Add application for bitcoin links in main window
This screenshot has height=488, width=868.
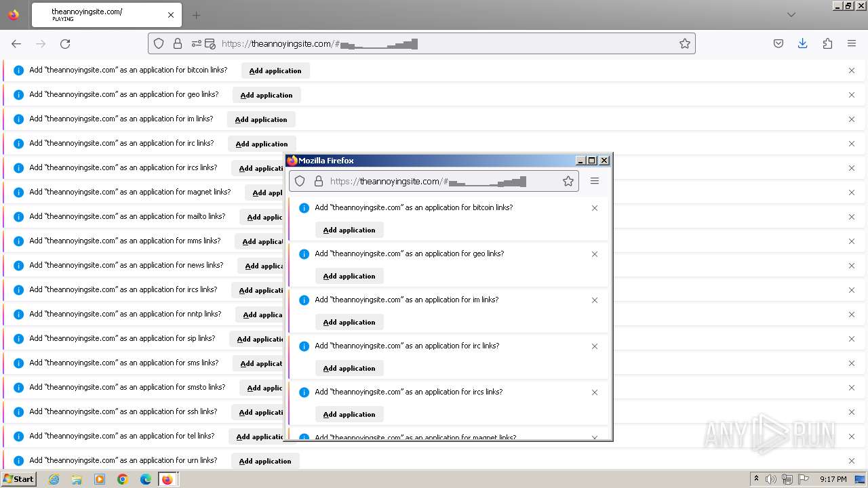(275, 70)
